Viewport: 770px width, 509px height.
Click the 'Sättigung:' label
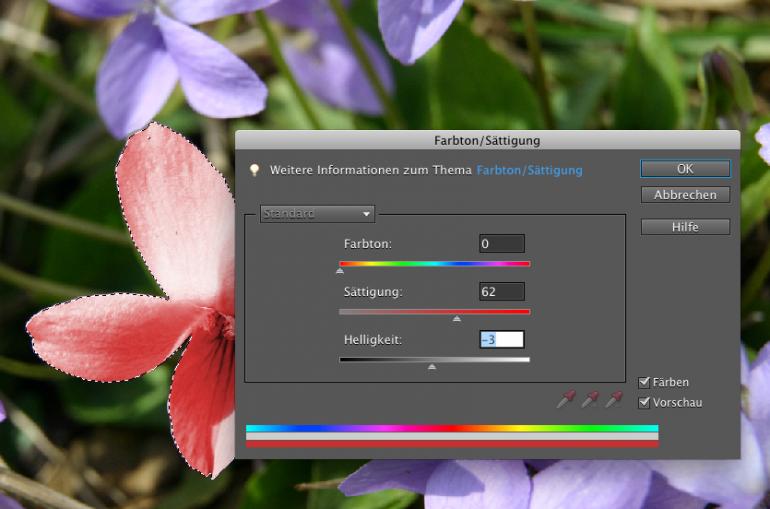373,292
